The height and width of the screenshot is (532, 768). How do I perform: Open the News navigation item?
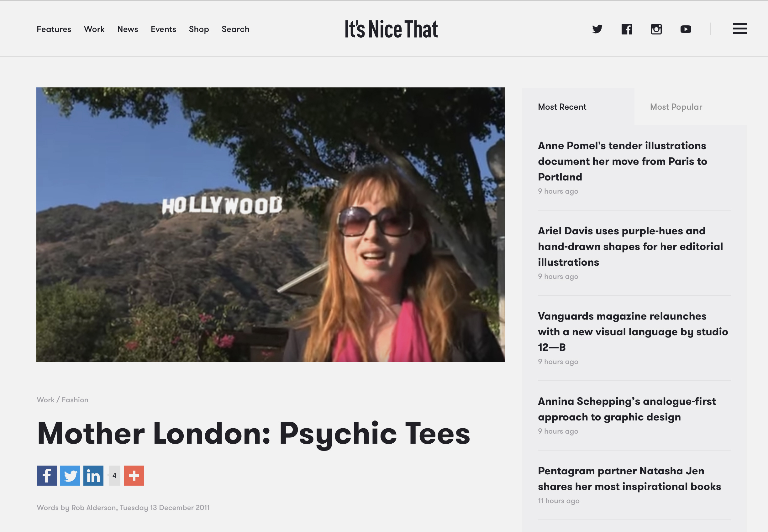(x=127, y=29)
